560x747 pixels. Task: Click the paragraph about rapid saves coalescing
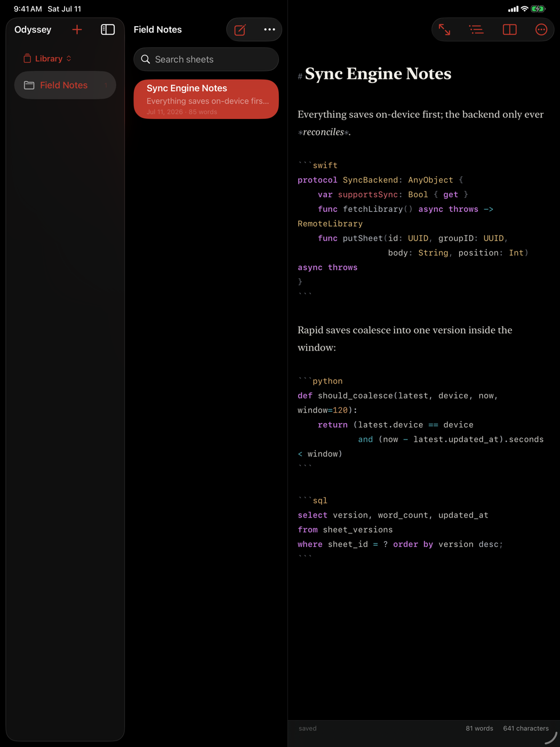(x=405, y=339)
